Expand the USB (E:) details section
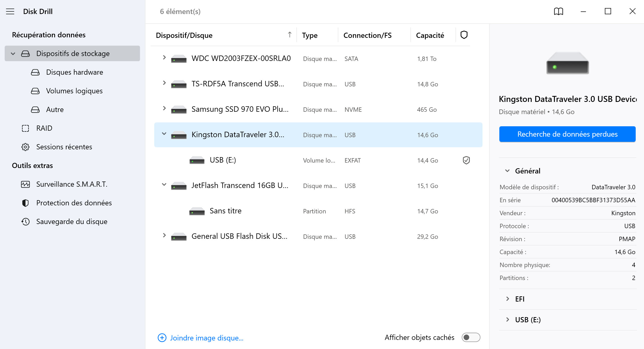644x349 pixels. click(x=507, y=320)
